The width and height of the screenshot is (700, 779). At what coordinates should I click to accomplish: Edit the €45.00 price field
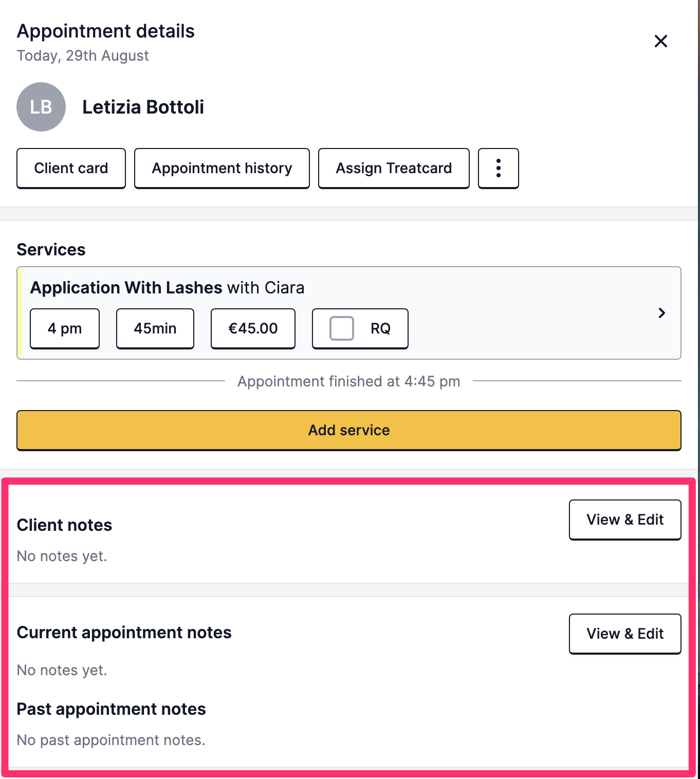point(253,328)
